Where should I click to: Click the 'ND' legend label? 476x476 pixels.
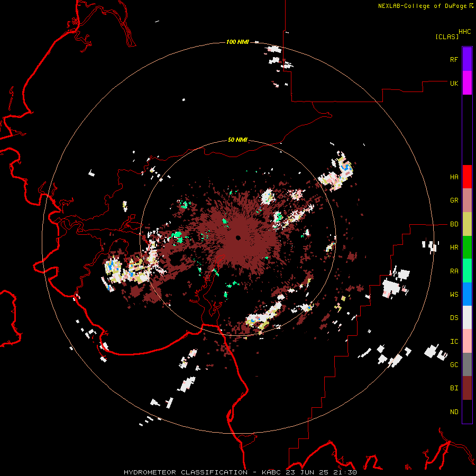tap(454, 412)
